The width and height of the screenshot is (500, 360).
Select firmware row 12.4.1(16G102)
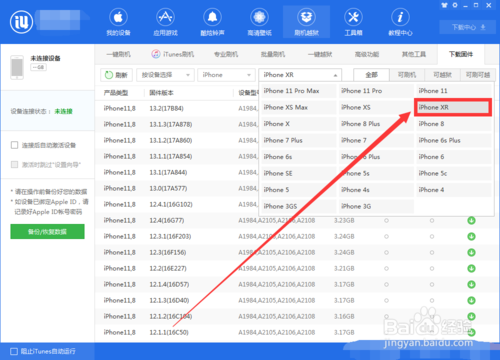point(177,204)
